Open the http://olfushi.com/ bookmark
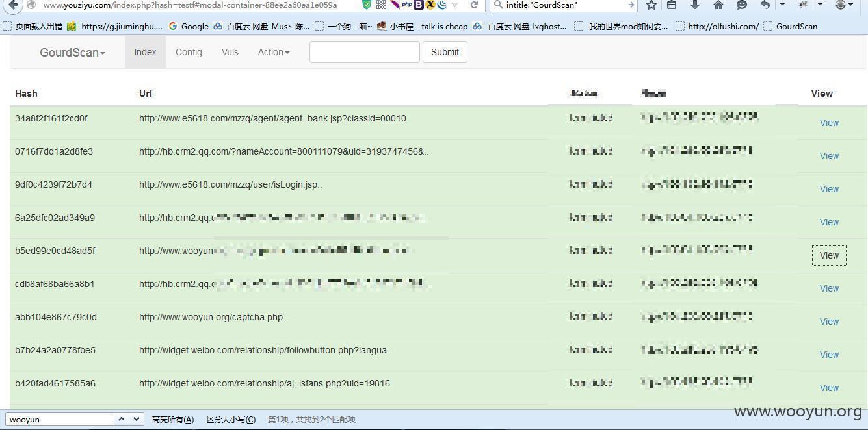868x430 pixels. [717, 26]
